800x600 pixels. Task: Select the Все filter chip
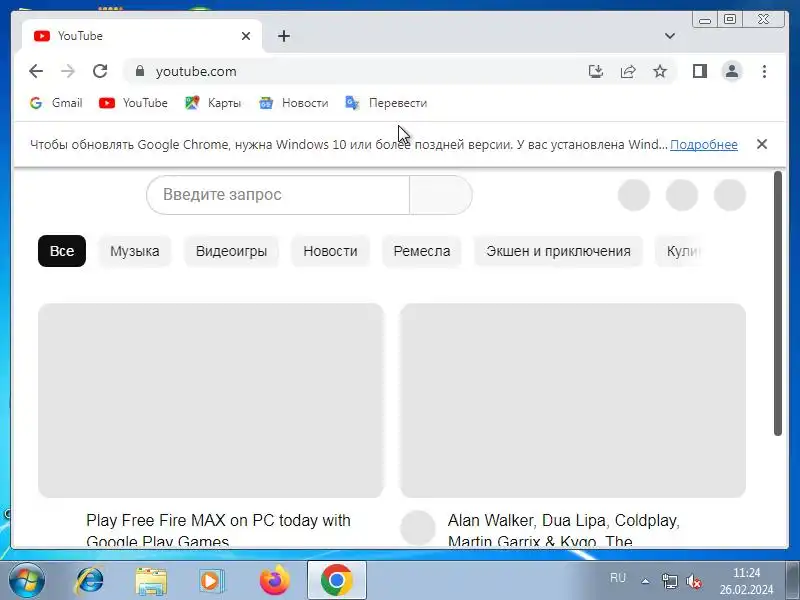(62, 251)
